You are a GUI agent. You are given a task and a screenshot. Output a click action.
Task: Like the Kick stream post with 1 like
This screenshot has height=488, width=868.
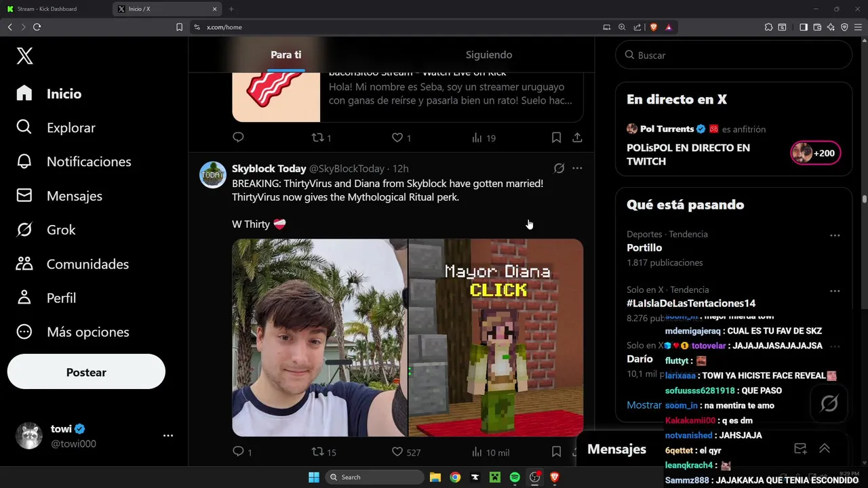pos(401,138)
